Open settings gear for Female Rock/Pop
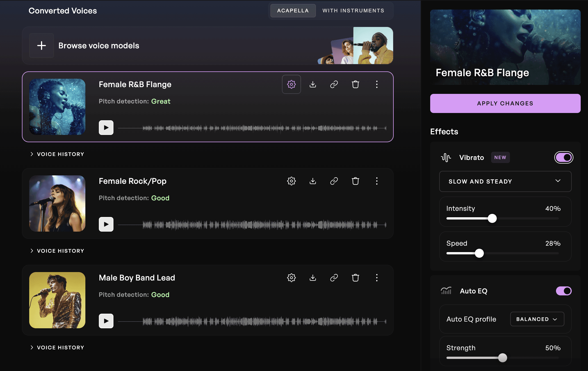 click(x=291, y=181)
